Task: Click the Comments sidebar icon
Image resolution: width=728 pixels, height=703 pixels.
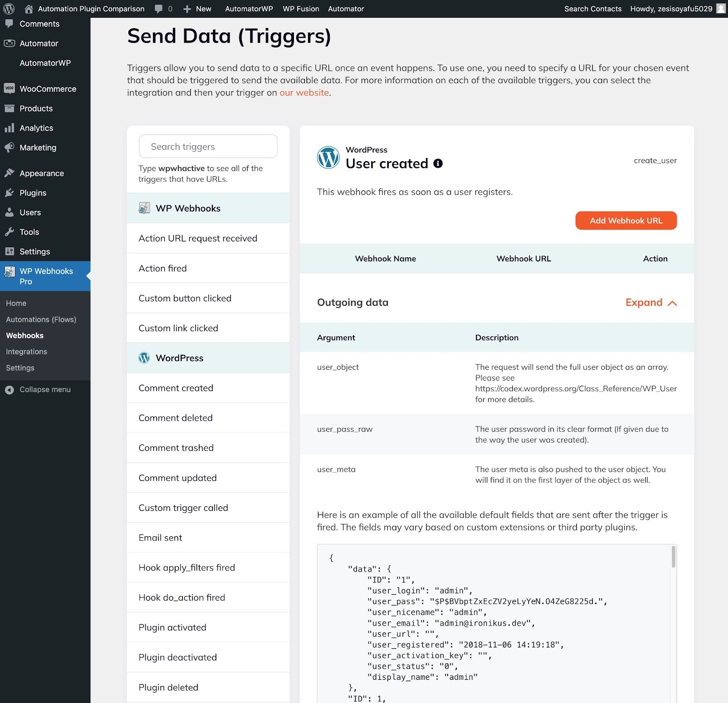Action: pyautogui.click(x=9, y=24)
